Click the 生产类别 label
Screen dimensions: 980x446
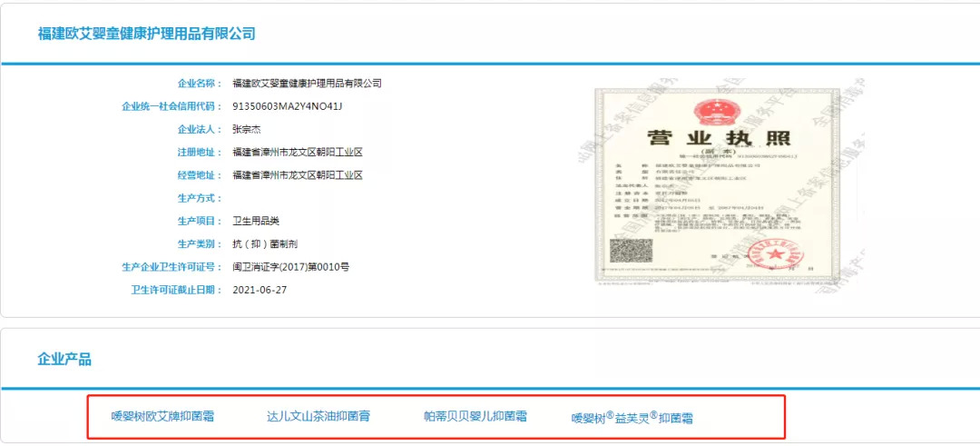pyautogui.click(x=200, y=244)
